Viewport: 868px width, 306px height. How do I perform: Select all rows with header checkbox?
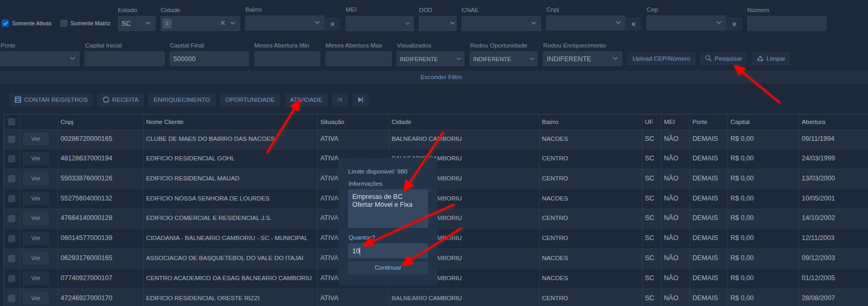12,122
